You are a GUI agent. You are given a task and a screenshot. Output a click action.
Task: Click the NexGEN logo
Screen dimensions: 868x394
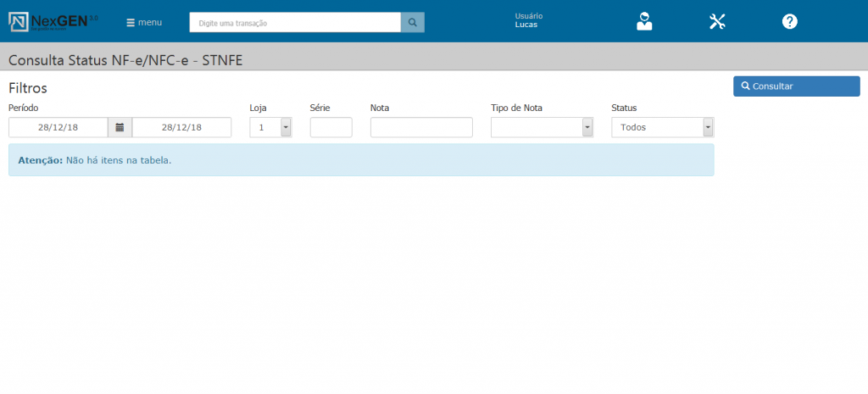tap(53, 21)
